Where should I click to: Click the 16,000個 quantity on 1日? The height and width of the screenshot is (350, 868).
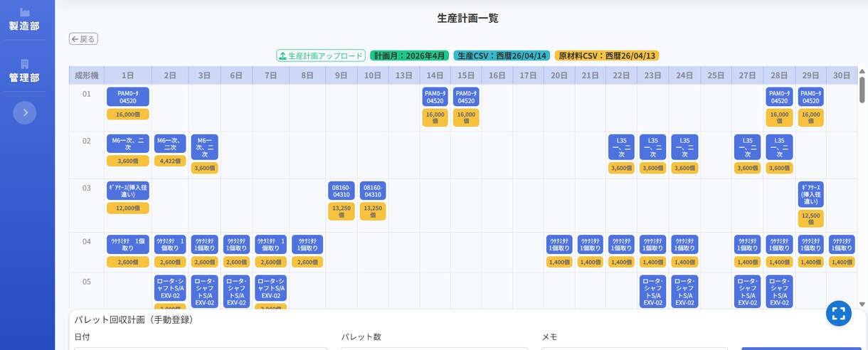pyautogui.click(x=128, y=114)
